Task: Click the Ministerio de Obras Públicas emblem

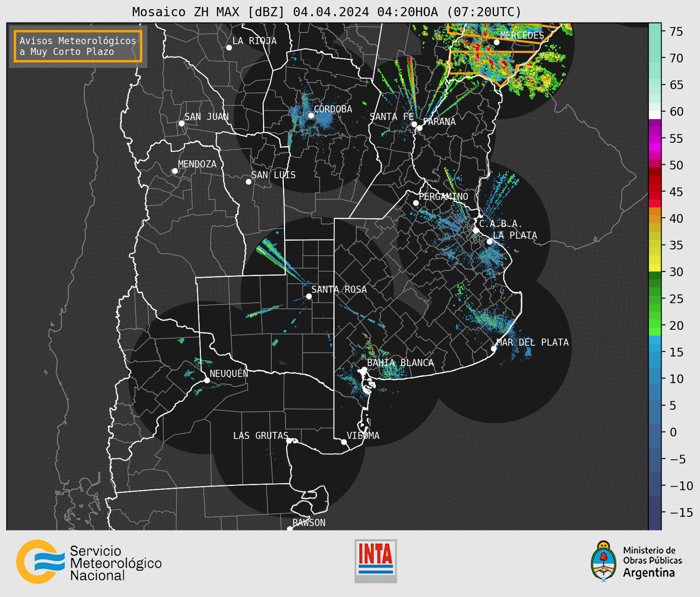Action: click(x=604, y=561)
